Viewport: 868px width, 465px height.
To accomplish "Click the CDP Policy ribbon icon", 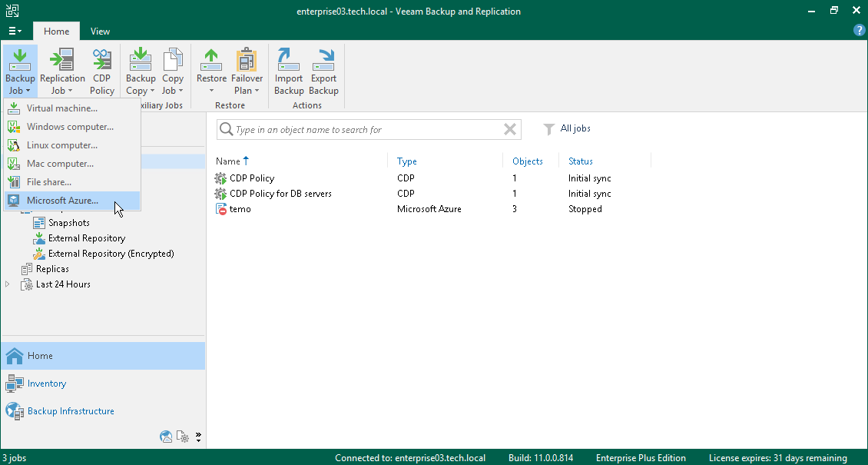I will pyautogui.click(x=102, y=60).
